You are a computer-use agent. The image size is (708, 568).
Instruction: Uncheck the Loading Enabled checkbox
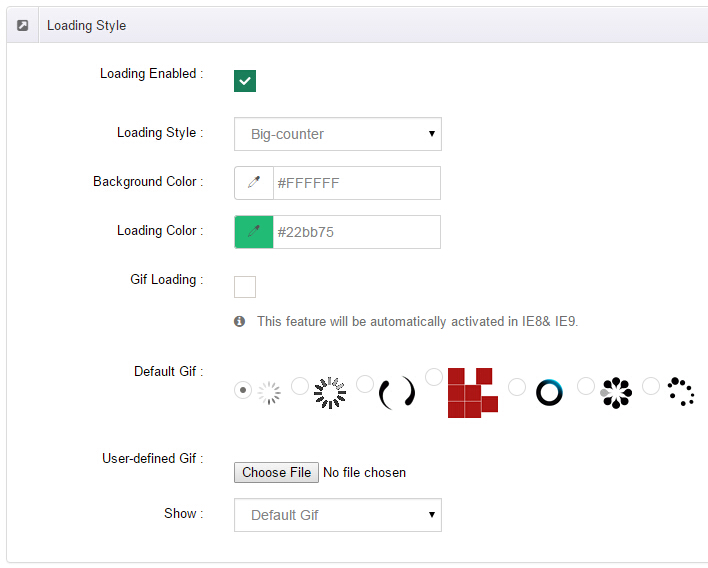point(245,81)
